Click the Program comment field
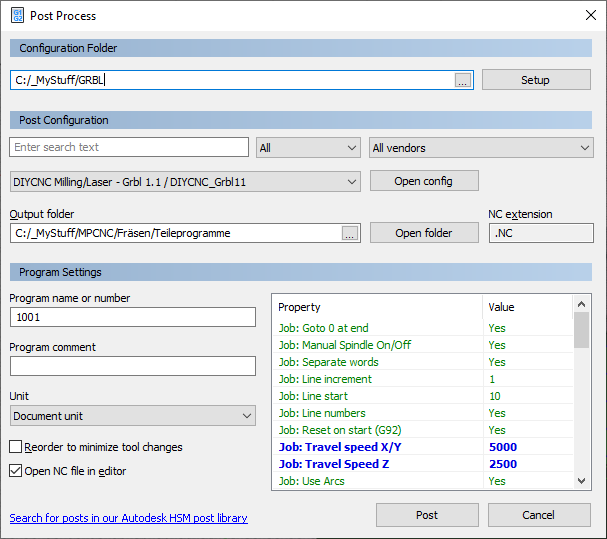The height and width of the screenshot is (539, 607). [x=133, y=366]
